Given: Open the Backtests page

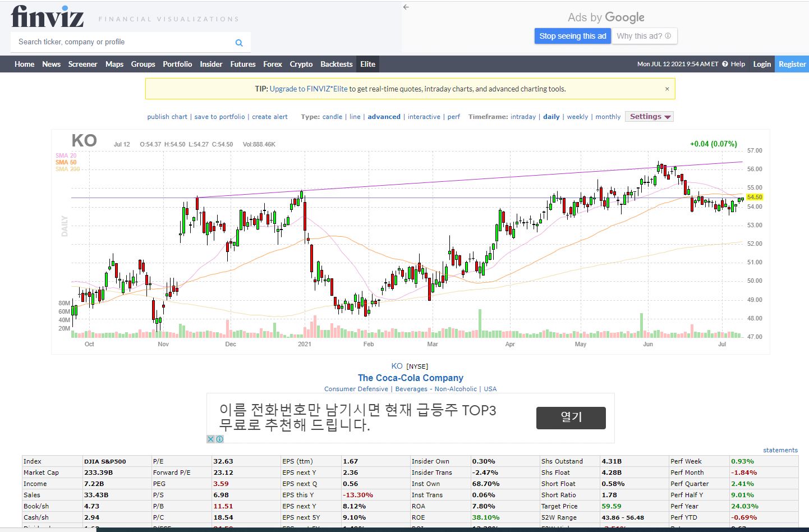Looking at the screenshot, I should coord(337,64).
